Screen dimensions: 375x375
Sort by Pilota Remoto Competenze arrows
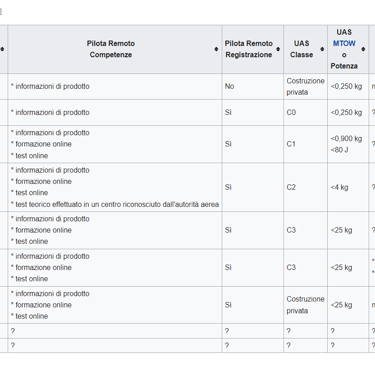tap(216, 49)
